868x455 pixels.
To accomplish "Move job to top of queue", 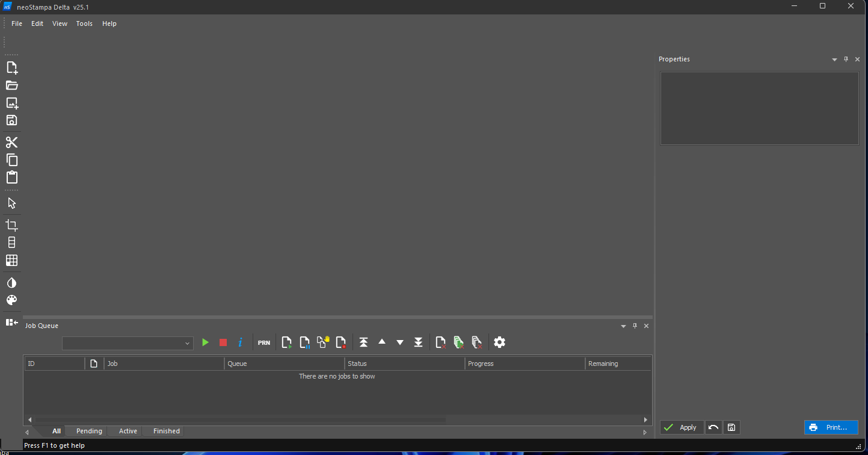I will pyautogui.click(x=363, y=342).
